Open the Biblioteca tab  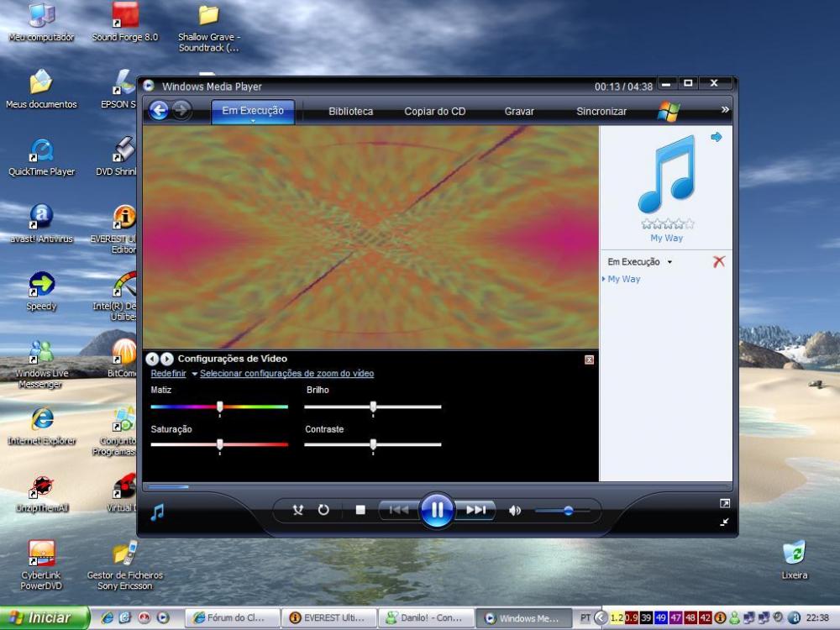pyautogui.click(x=350, y=111)
